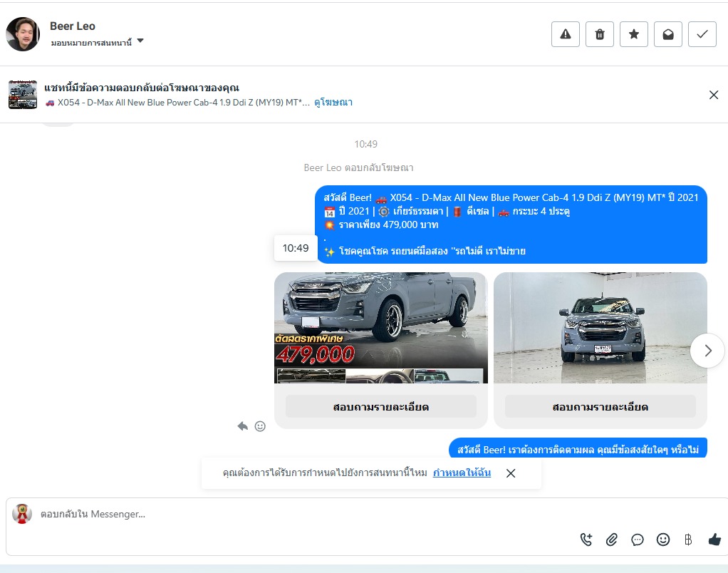The width and height of the screenshot is (728, 573).
Task: Click สอบถามรายละเอียด under the 479,000 card
Action: click(x=380, y=407)
